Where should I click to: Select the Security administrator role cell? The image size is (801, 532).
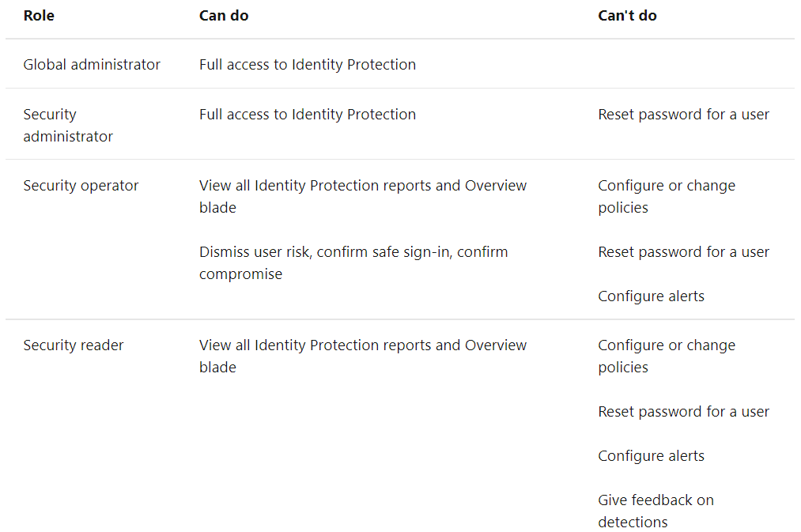pyautogui.click(x=68, y=125)
